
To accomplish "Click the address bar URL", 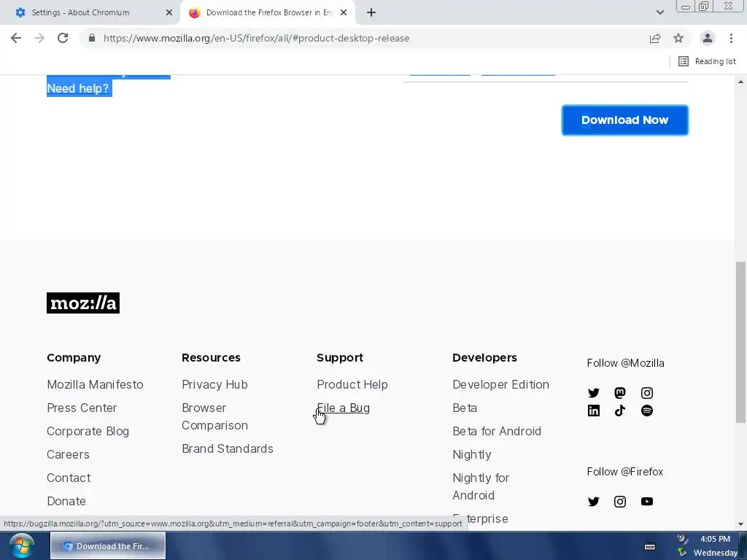I will (256, 38).
